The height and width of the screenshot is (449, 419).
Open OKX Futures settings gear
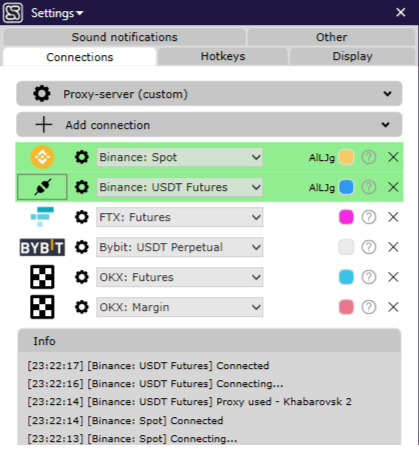82,277
